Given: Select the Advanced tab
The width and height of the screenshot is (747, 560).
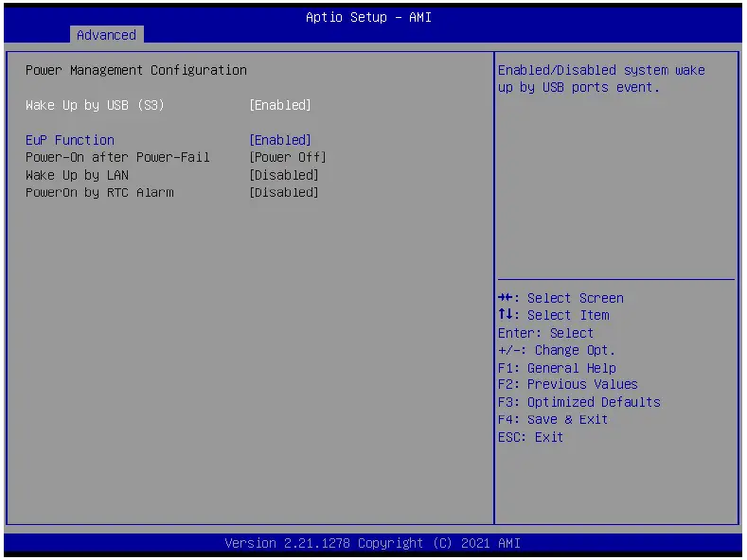Looking at the screenshot, I should tap(106, 35).
